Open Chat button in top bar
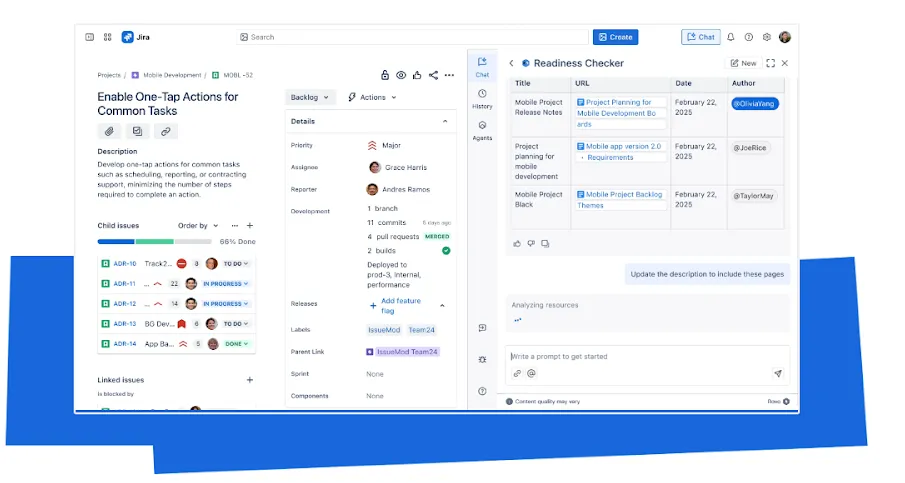Image resolution: width=905 pixels, height=483 pixels. coord(701,37)
